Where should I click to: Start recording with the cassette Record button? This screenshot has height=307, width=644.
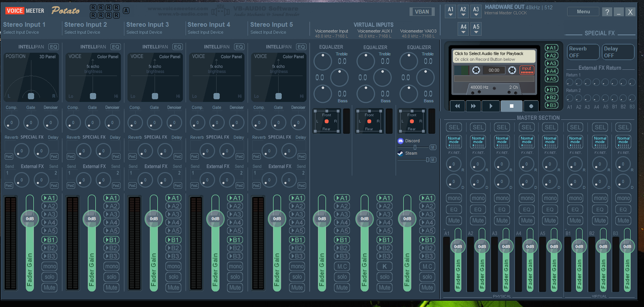(x=531, y=106)
